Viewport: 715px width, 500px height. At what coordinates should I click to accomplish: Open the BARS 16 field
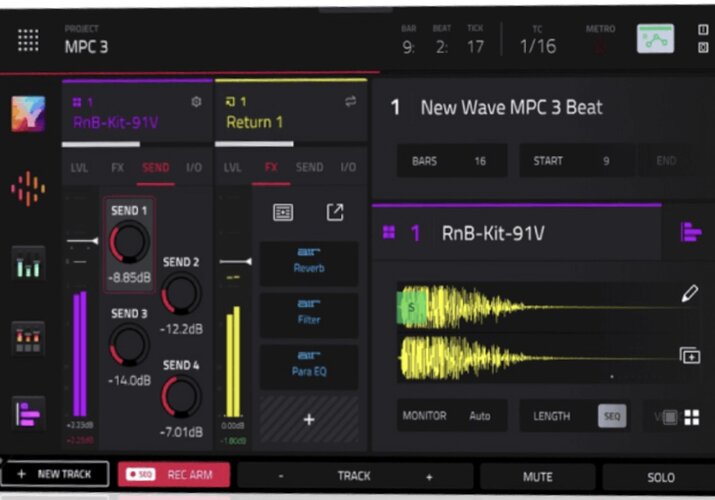452,161
